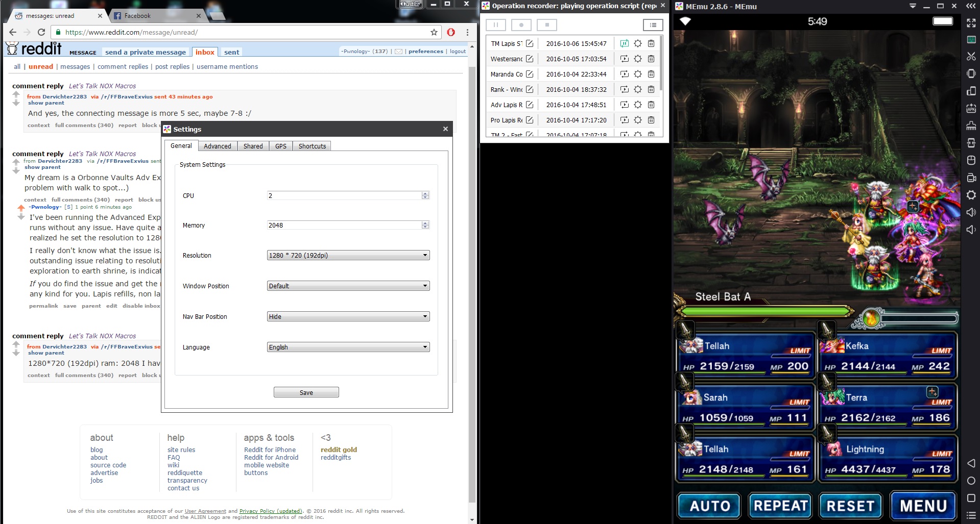This screenshot has height=524, width=980.
Task: Tap the AUTO battle button
Action: pyautogui.click(x=709, y=506)
